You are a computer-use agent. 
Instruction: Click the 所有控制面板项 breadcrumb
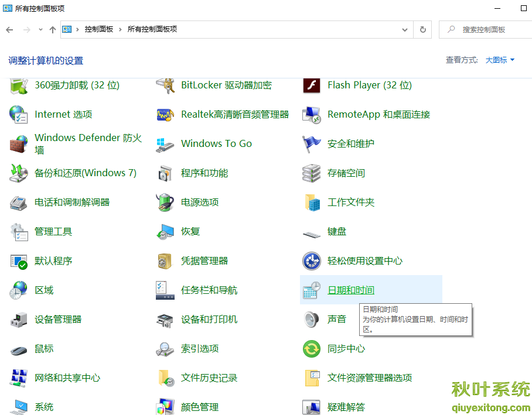point(152,29)
